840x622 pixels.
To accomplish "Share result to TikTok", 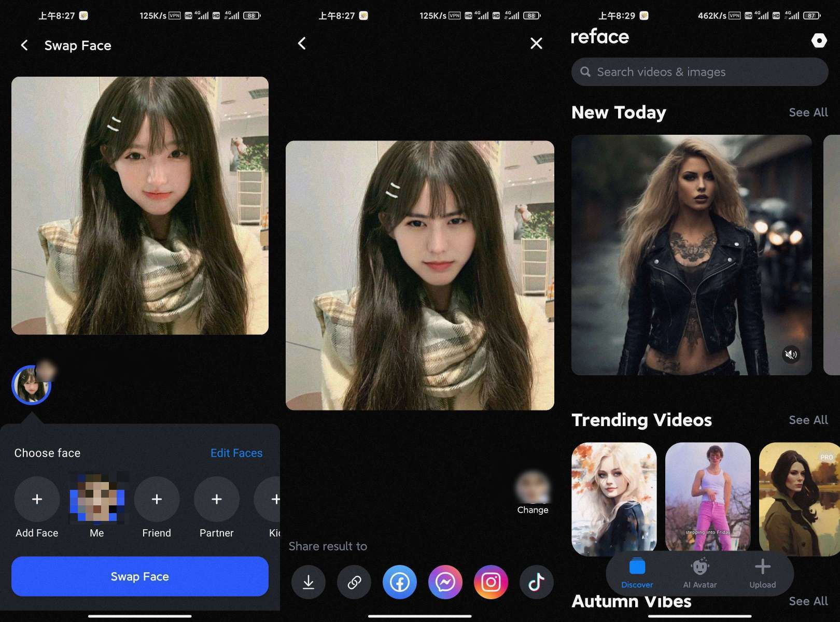I will coord(536,582).
